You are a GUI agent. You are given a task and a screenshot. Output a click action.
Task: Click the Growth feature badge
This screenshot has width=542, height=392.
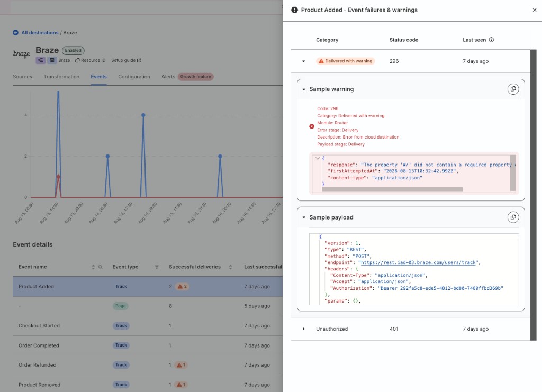(196, 77)
